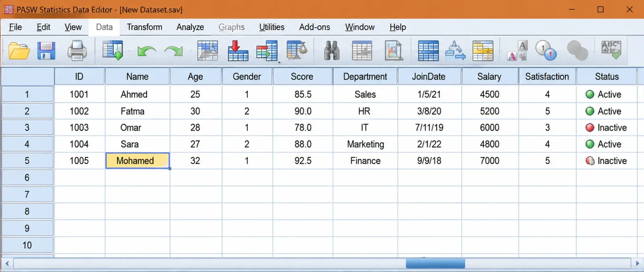Click the greyed Show All Variables icon

pyautogui.click(x=577, y=51)
